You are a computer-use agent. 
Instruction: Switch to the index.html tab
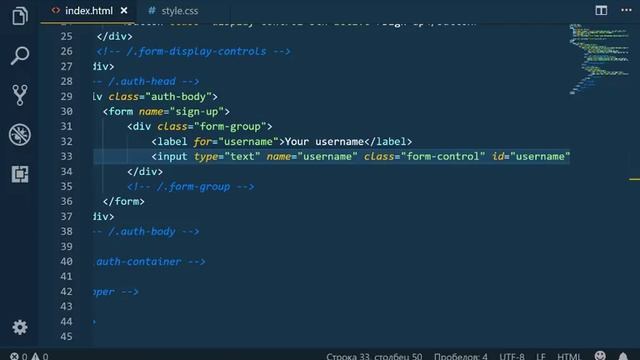(x=89, y=11)
